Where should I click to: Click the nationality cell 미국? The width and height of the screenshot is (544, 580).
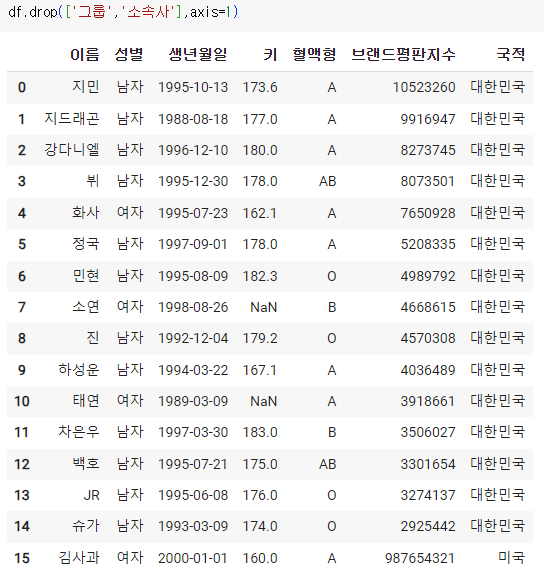coord(511,558)
